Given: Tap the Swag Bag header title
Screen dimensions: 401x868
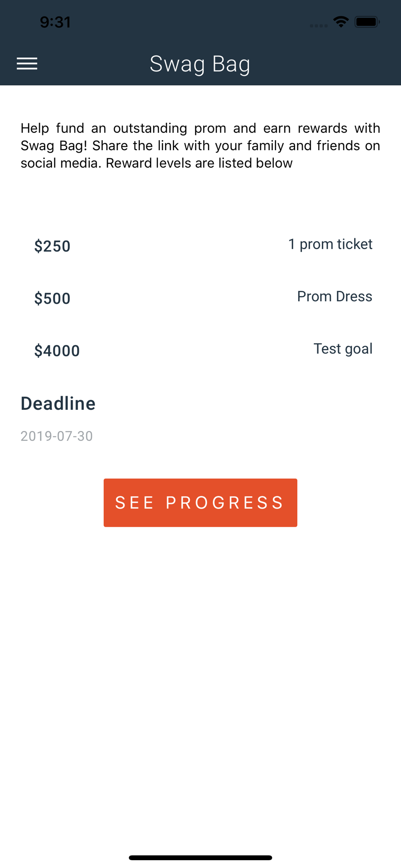Looking at the screenshot, I should [200, 64].
